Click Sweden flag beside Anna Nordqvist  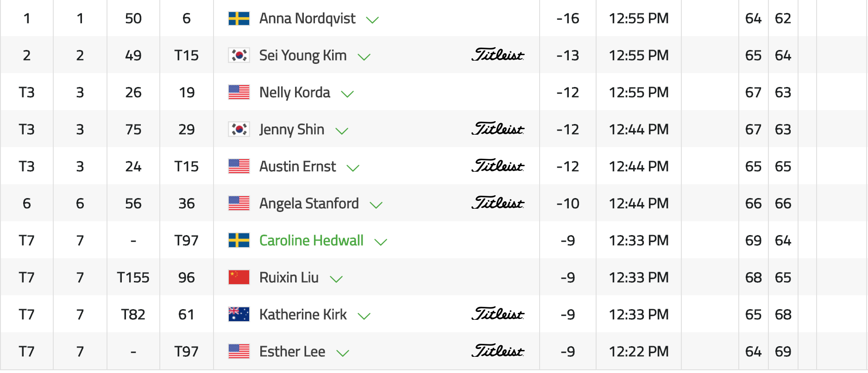coord(239,19)
